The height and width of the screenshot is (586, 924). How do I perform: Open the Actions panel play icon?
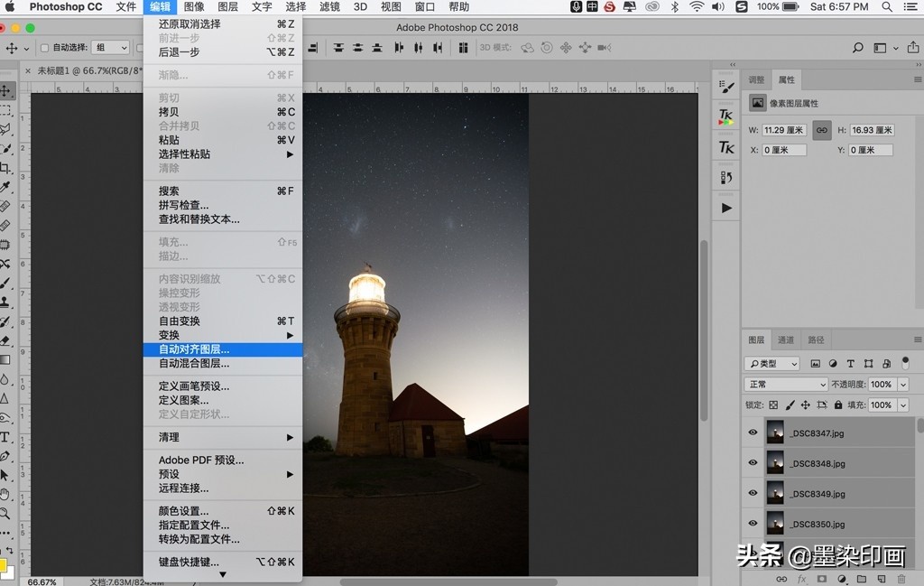tap(726, 208)
